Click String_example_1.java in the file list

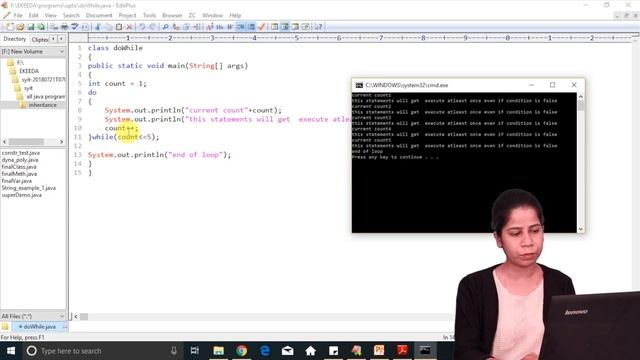[x=29, y=188]
